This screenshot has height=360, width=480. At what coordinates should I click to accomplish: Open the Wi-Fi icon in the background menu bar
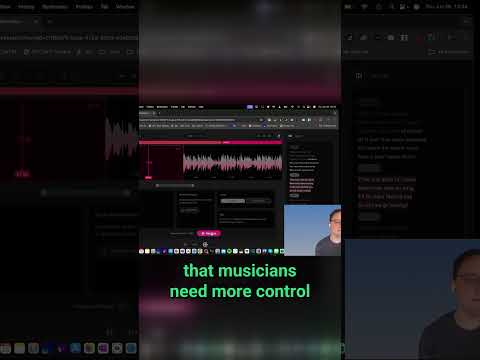point(364,6)
